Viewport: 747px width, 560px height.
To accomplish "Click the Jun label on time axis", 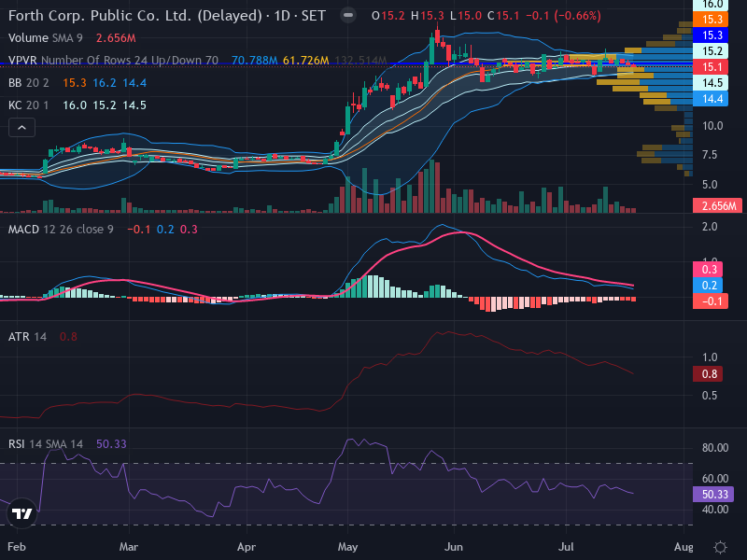I will (454, 547).
